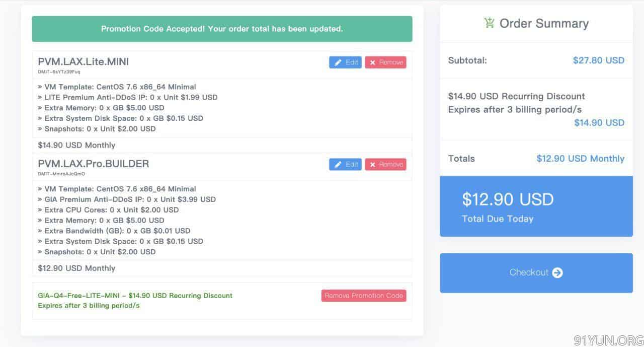Remove PVM.LAX.Pro.BUILDER from the cart
The width and height of the screenshot is (644, 347).
point(385,165)
